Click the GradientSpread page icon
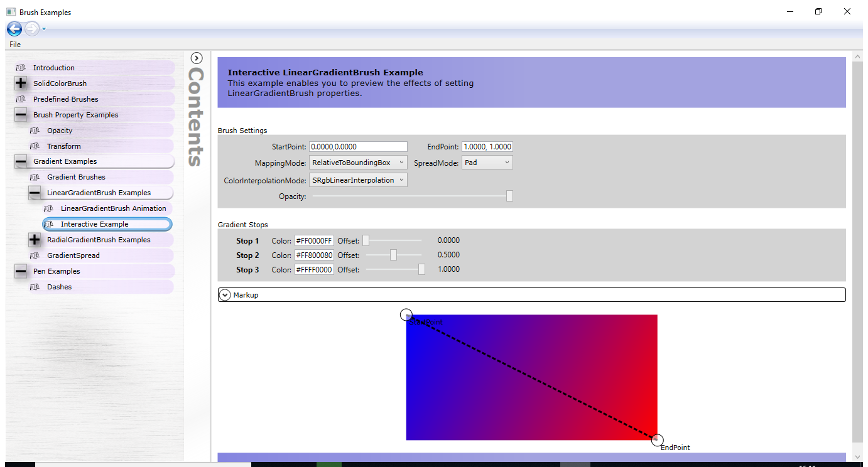This screenshot has width=868, height=467. [35, 255]
